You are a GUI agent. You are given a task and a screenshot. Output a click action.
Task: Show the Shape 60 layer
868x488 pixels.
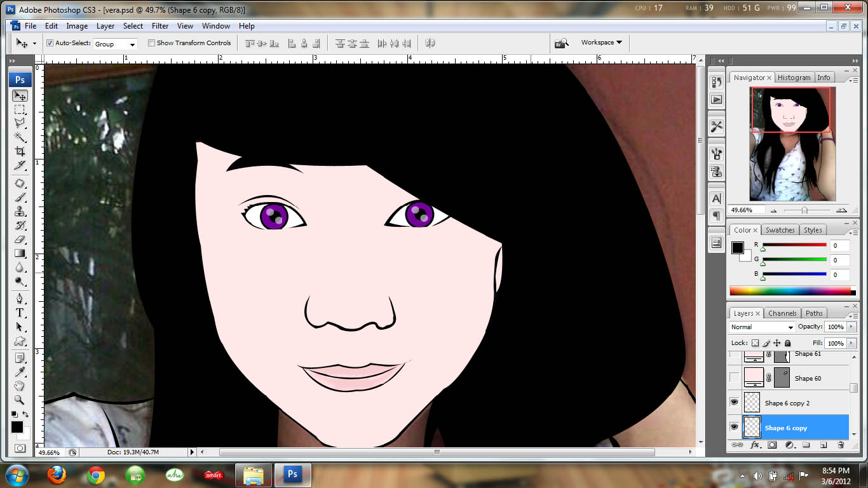734,378
